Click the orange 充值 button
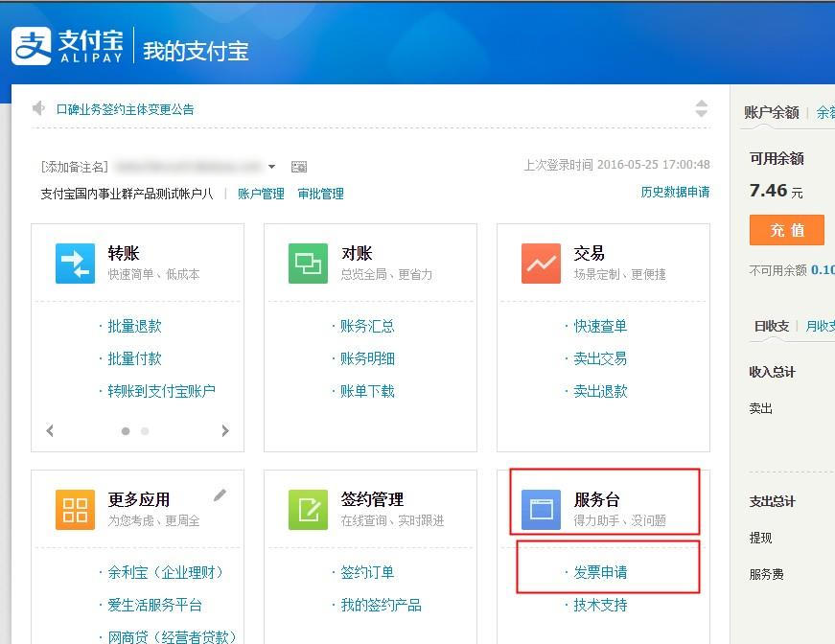Viewport: 835px width, 644px height. (x=786, y=230)
